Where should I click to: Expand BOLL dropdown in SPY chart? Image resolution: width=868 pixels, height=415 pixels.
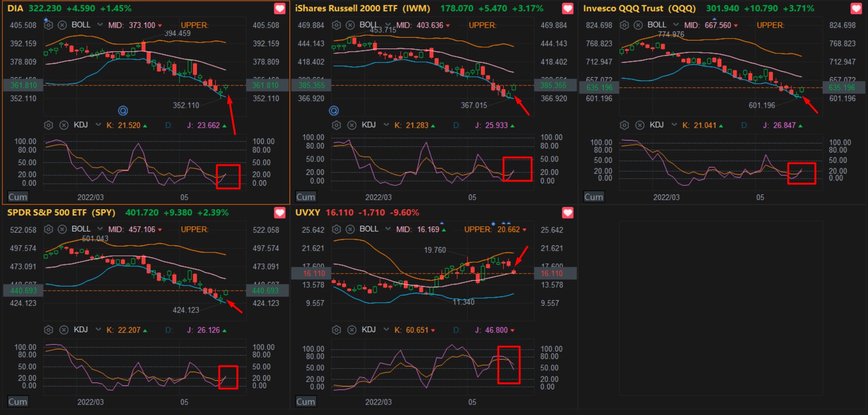click(100, 229)
